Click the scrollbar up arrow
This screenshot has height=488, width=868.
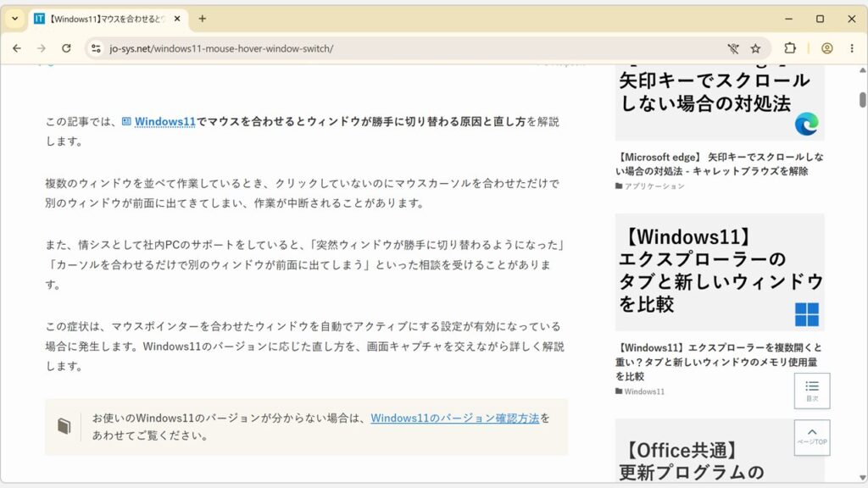862,70
